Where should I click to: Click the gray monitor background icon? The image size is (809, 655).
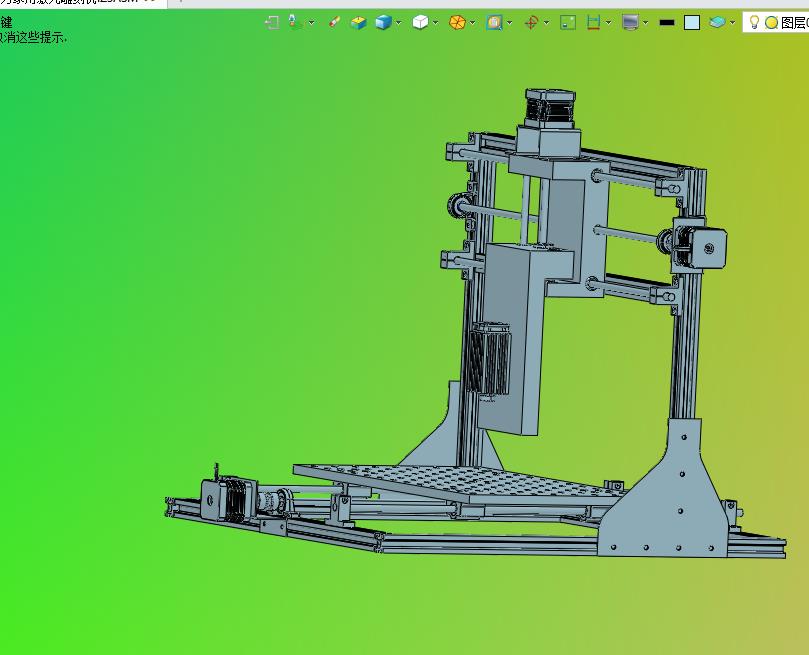[x=630, y=22]
